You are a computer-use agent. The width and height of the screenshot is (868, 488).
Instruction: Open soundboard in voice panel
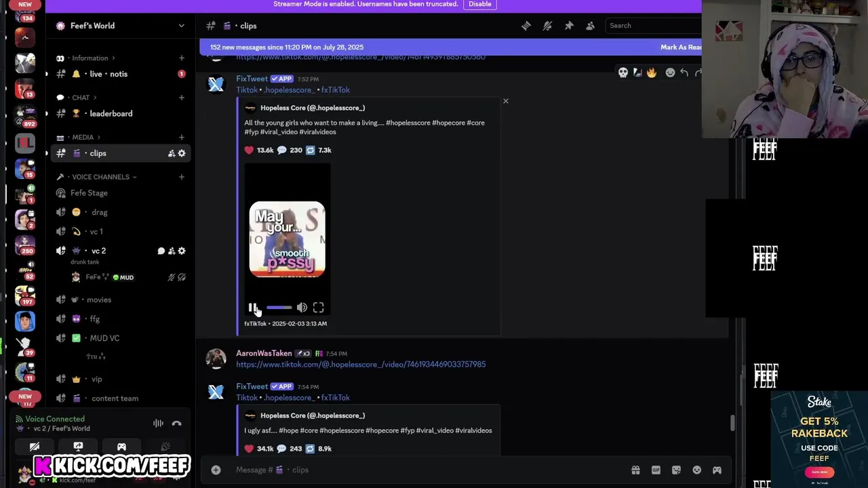165,447
